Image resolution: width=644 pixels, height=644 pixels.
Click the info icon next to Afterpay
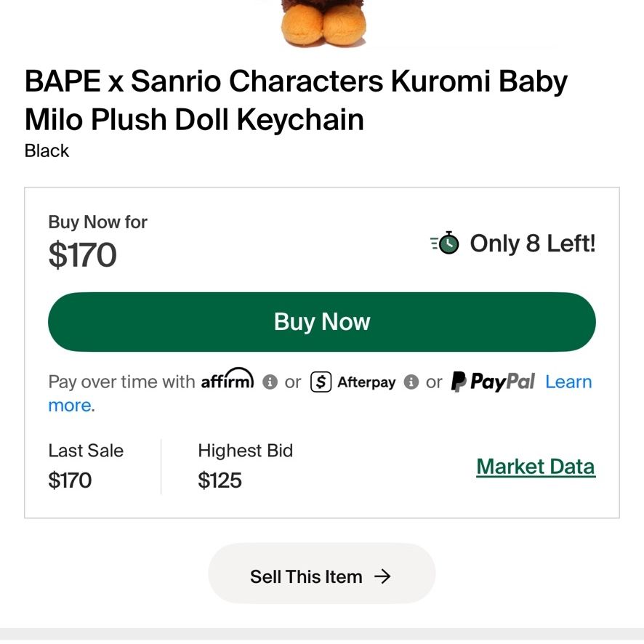point(411,382)
